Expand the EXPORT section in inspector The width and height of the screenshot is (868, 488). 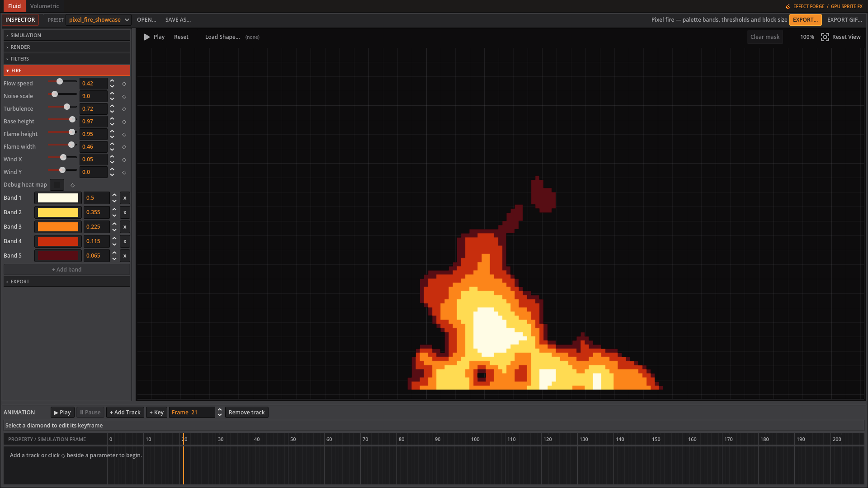point(67,282)
